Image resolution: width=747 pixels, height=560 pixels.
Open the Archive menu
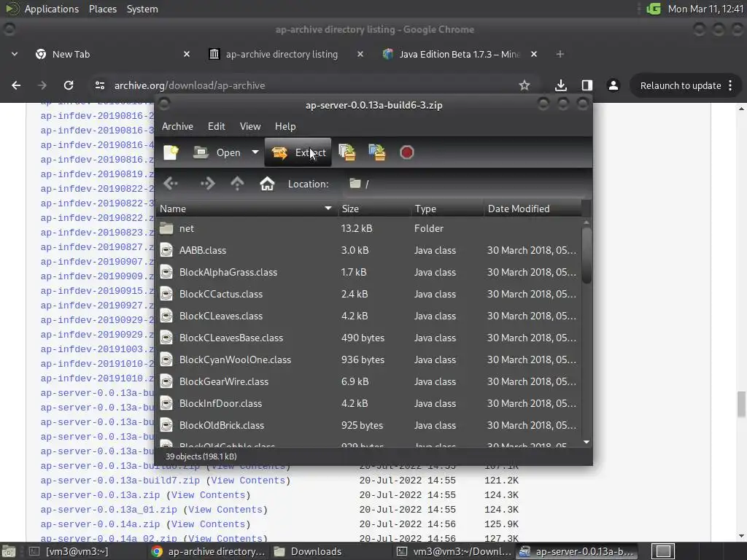177,126
